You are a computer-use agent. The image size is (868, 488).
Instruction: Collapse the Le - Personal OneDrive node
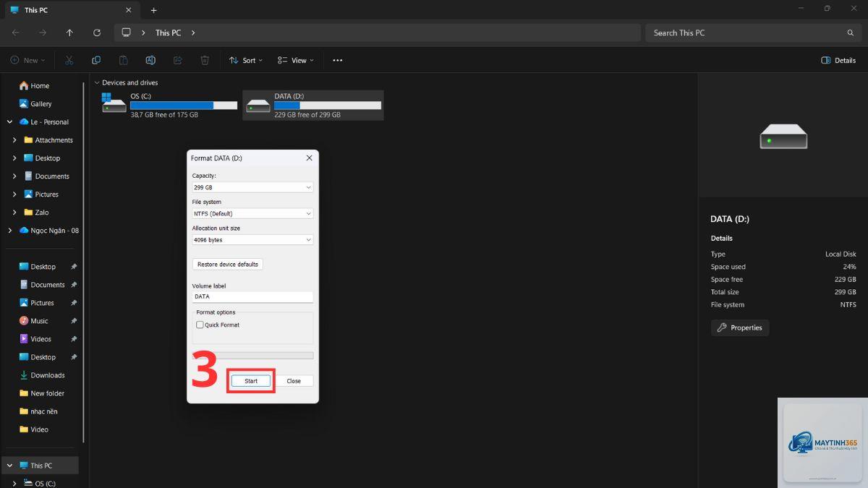pyautogui.click(x=9, y=122)
